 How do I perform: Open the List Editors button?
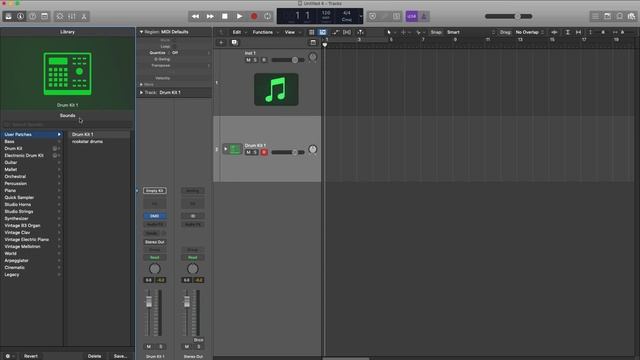tap(596, 16)
